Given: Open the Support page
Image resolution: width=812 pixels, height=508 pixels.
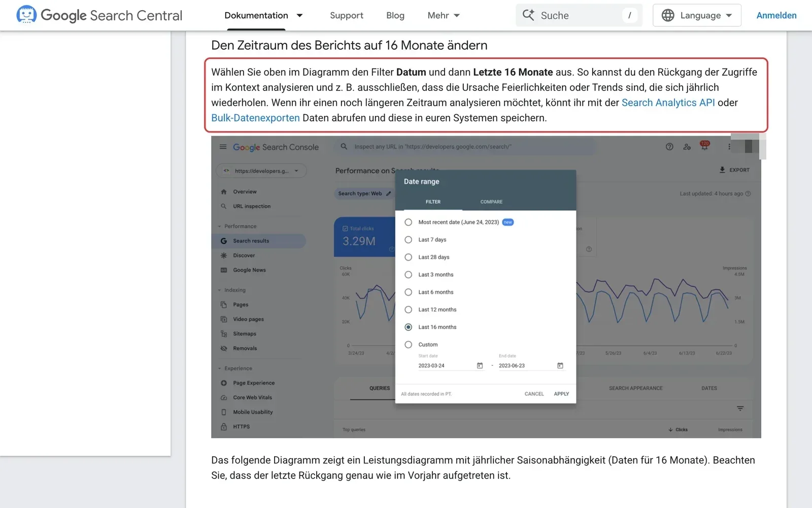Looking at the screenshot, I should 347,16.
